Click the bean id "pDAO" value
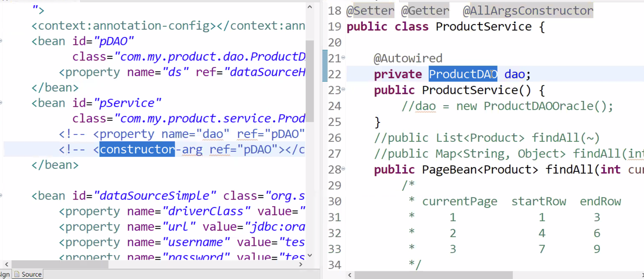The height and width of the screenshot is (279, 644). (113, 41)
